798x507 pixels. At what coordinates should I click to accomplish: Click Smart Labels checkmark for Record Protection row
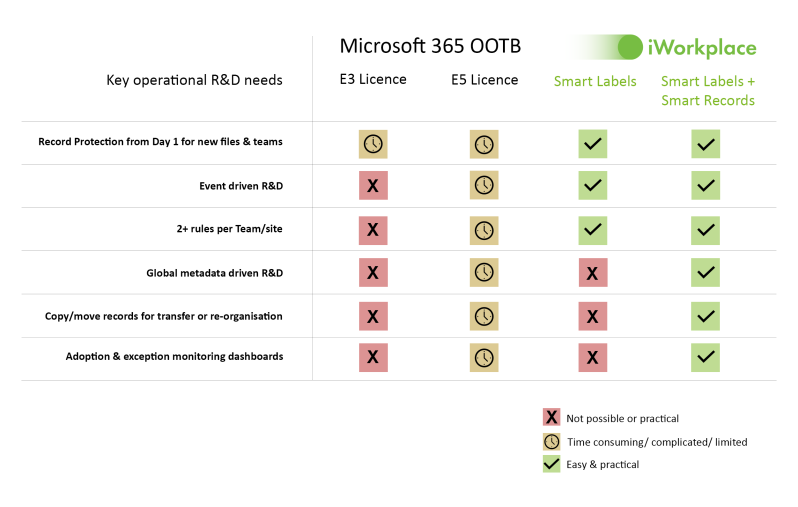point(593,144)
